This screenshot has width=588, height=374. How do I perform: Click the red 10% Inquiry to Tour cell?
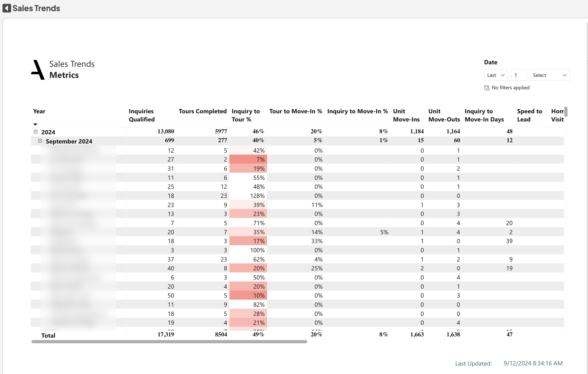(x=248, y=295)
